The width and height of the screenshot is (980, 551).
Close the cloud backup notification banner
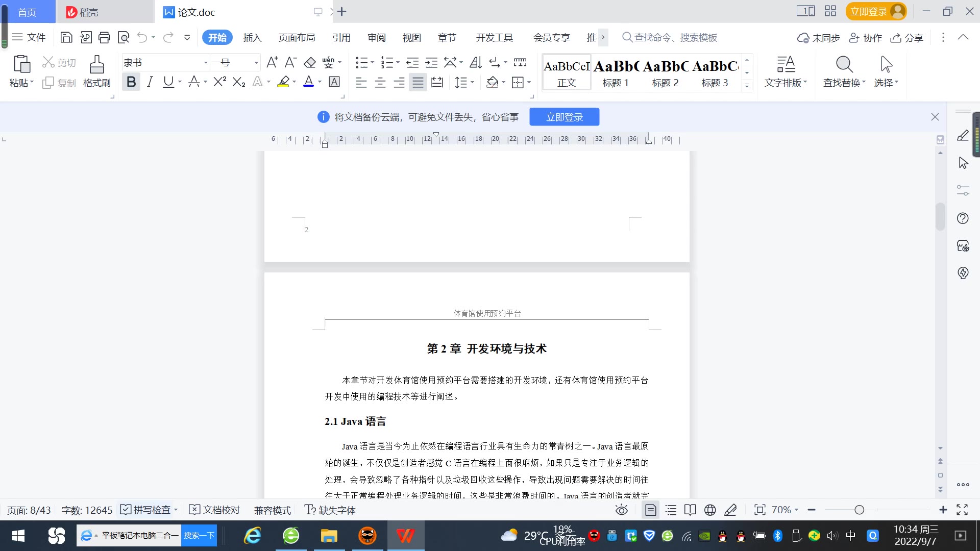(935, 117)
